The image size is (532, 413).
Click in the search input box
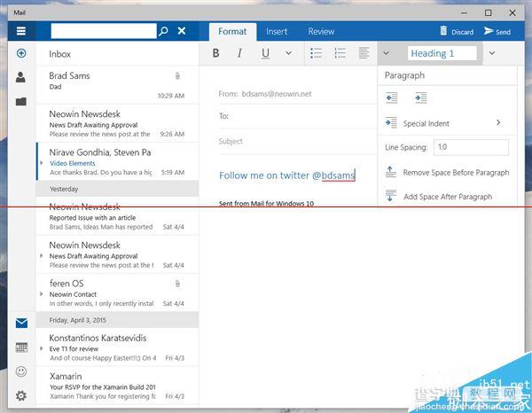coord(104,31)
